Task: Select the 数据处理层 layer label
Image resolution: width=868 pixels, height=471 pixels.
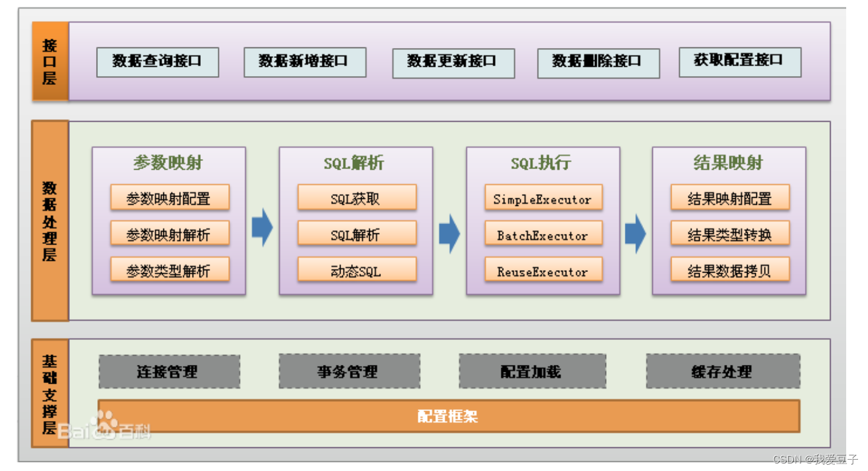Action: pos(50,221)
